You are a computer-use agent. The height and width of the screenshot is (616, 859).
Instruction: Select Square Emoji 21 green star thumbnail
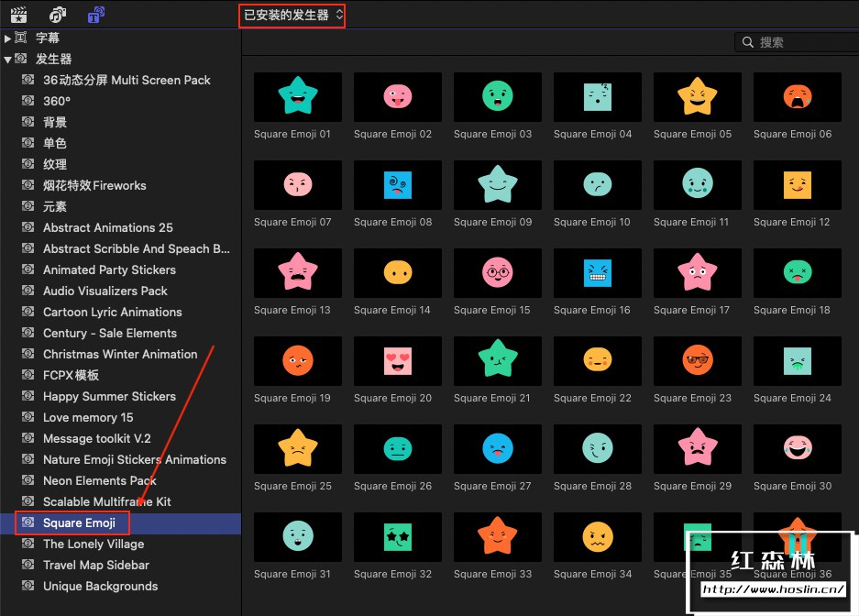(498, 361)
